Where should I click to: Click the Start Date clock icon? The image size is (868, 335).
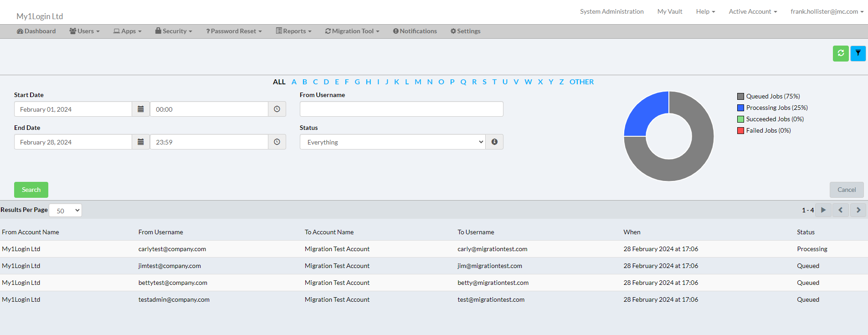click(x=277, y=109)
